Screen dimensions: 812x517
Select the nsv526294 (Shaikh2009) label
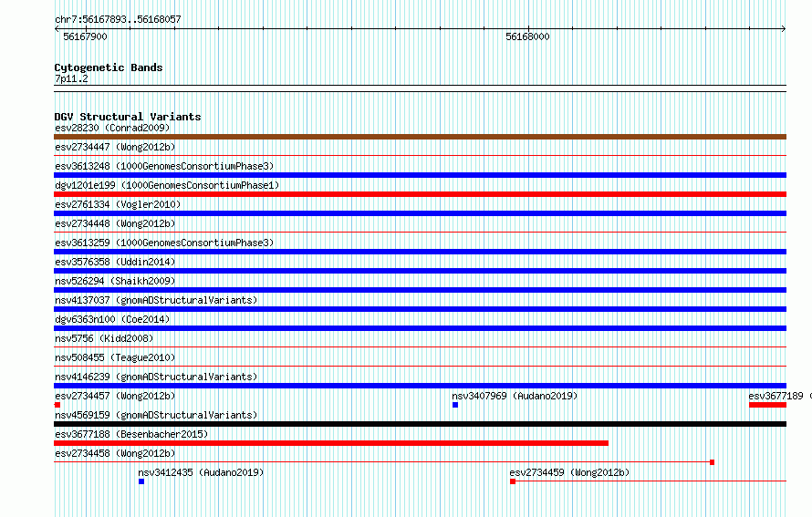coord(115,281)
